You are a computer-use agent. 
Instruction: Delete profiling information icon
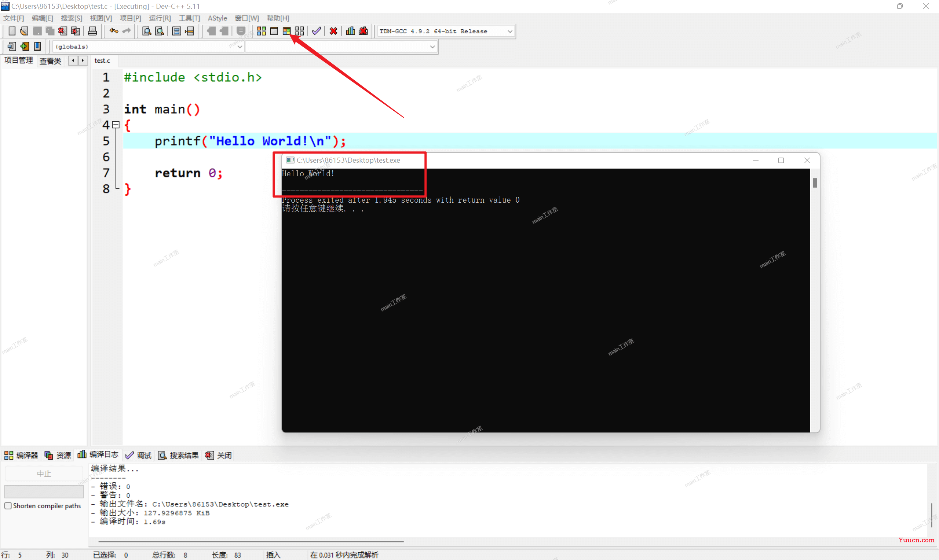(363, 31)
